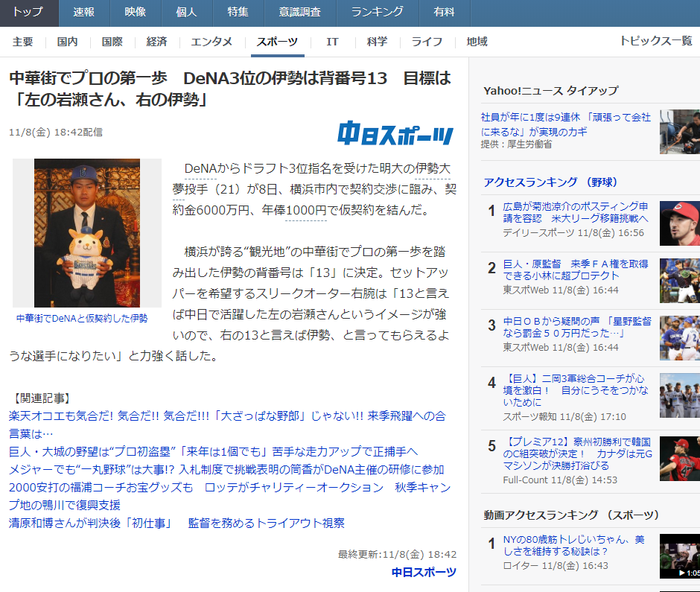Open thumbnail for 中日ＯＢ article
700x592 pixels.
[680, 338]
